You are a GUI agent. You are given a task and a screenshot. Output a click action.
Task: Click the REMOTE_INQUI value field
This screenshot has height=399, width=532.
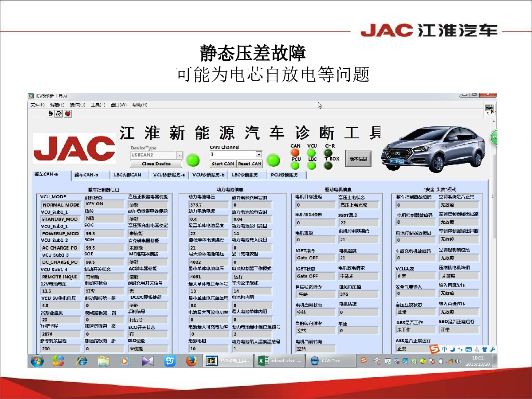click(x=60, y=276)
